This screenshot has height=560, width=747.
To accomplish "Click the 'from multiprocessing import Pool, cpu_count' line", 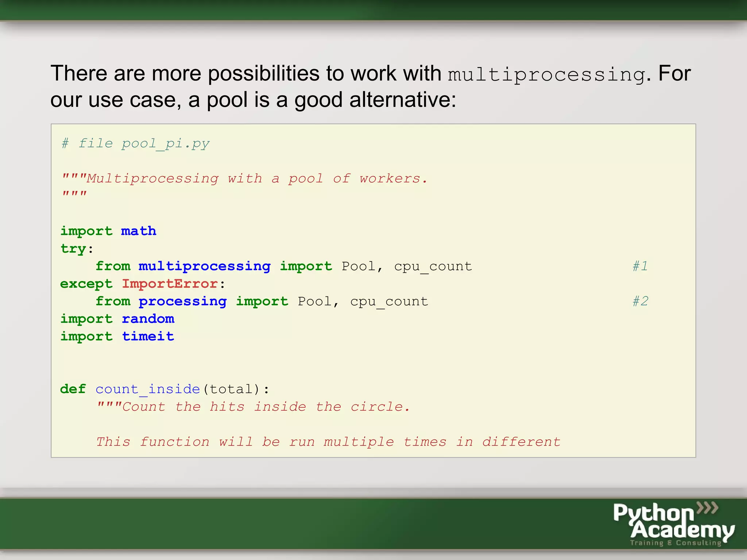I will 284,266.
